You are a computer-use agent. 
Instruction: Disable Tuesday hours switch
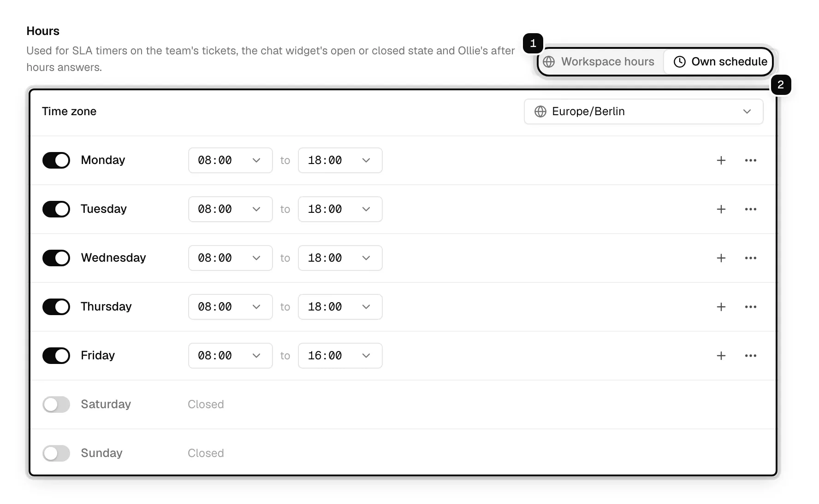(x=56, y=209)
